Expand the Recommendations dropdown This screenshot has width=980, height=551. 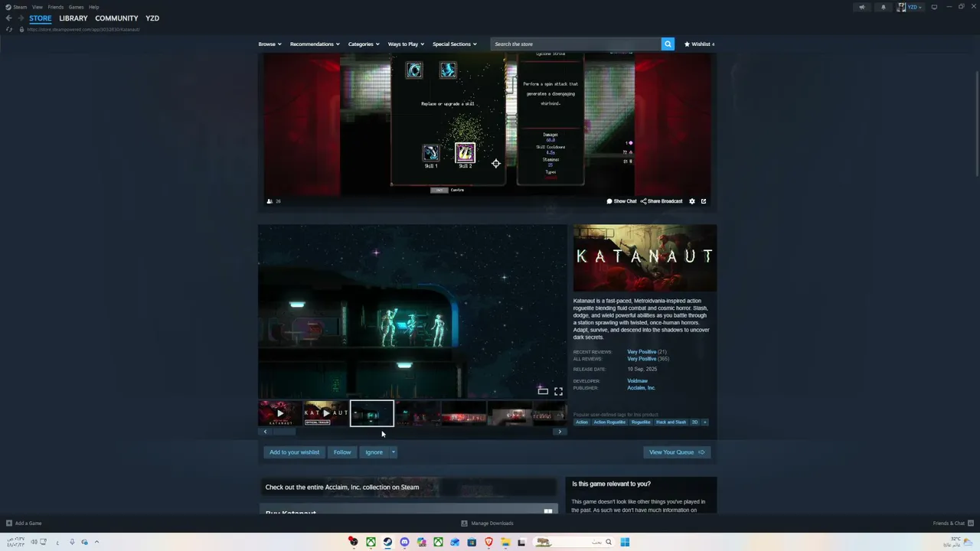click(315, 44)
